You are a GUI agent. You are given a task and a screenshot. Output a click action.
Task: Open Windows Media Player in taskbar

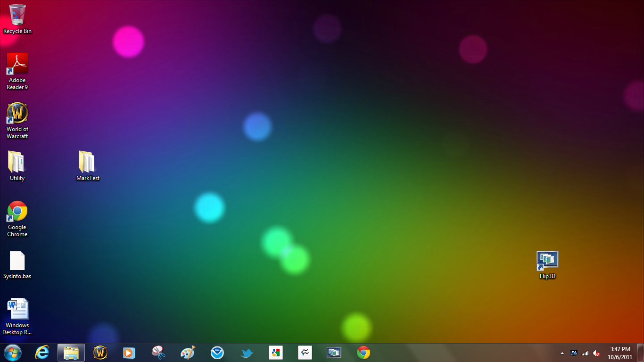[129, 353]
